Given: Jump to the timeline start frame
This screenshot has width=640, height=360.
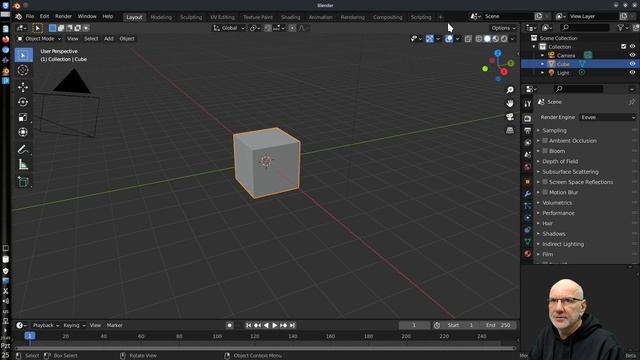Looking at the screenshot, I should [248, 325].
